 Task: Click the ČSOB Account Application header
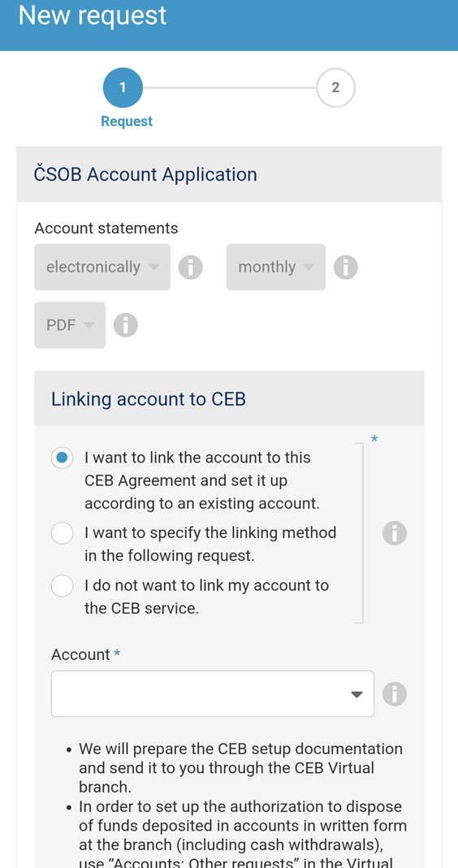pos(145,175)
